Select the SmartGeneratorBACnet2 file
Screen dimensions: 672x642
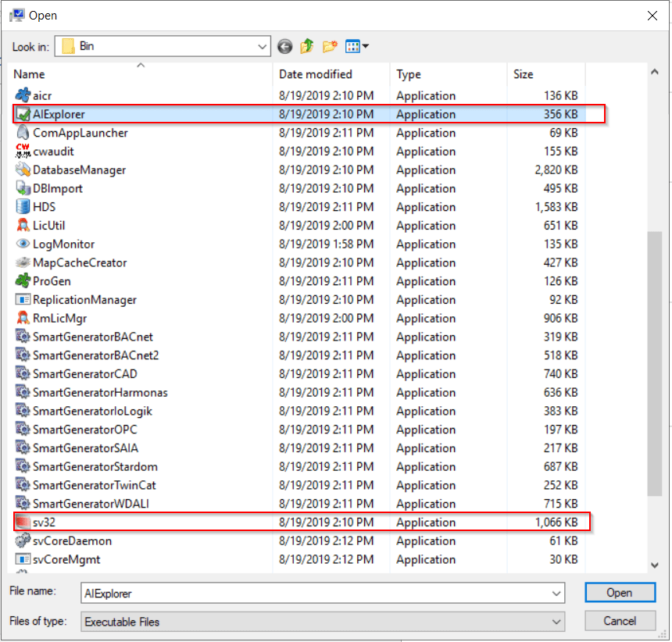click(x=96, y=355)
